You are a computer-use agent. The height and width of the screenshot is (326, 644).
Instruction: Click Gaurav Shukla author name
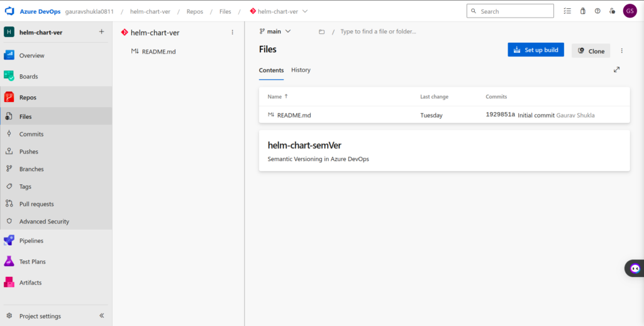point(575,116)
